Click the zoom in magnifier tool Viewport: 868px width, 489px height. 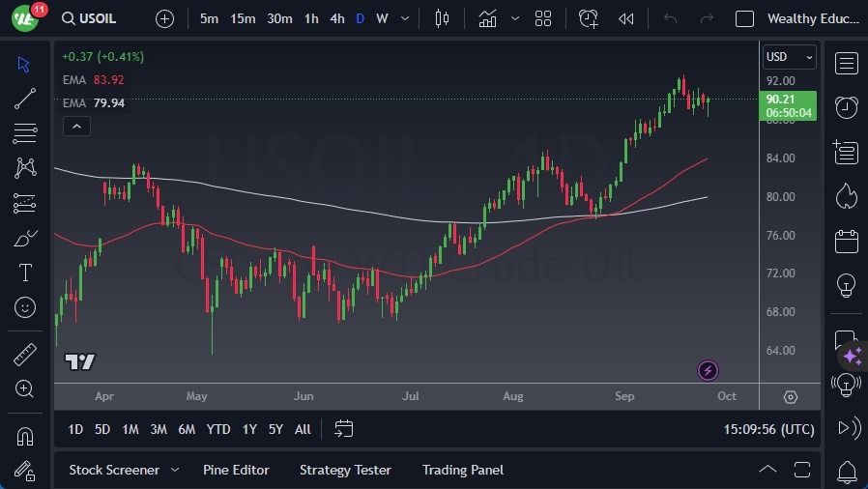[25, 388]
